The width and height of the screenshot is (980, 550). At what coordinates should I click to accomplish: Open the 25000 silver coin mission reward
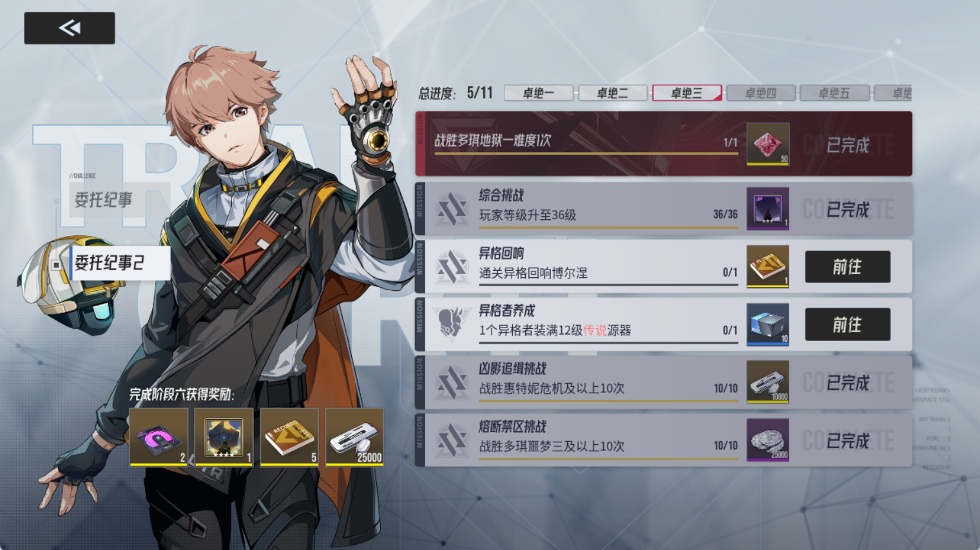(x=767, y=440)
